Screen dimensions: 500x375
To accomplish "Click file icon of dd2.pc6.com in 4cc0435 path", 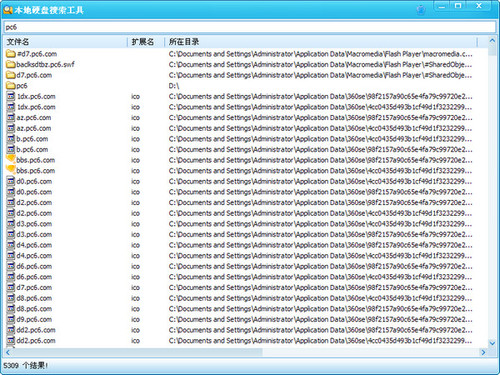I will (11, 341).
